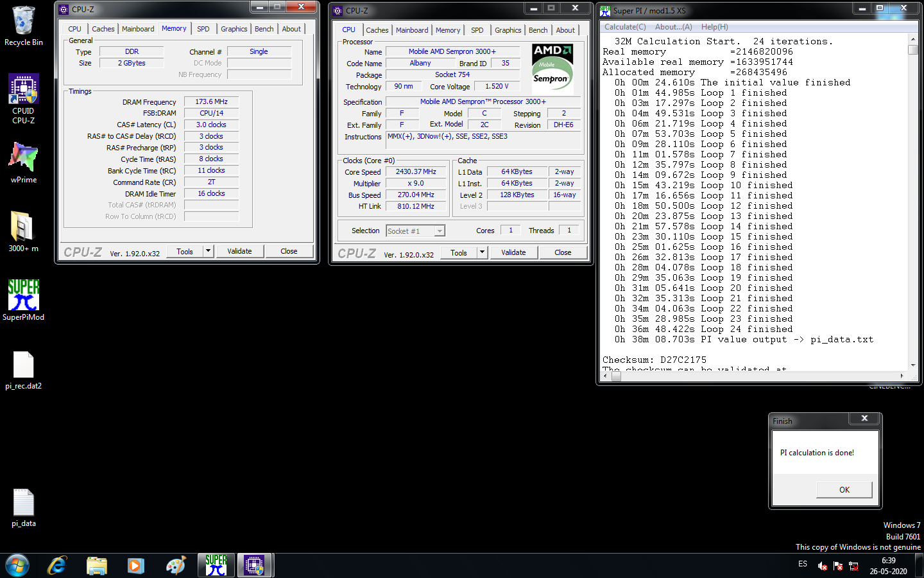Open Windows Explorer from the taskbar

(x=97, y=566)
